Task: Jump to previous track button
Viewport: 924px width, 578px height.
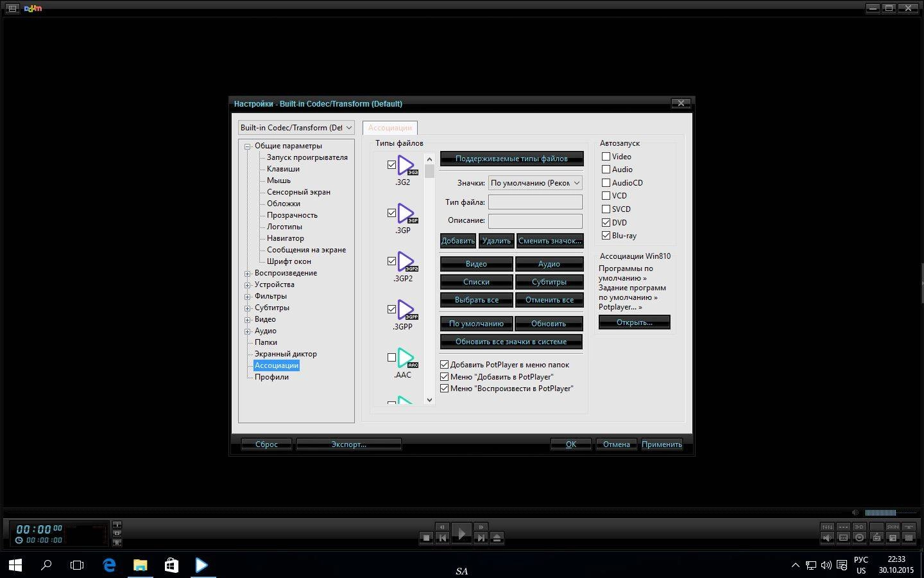Action: pos(443,538)
